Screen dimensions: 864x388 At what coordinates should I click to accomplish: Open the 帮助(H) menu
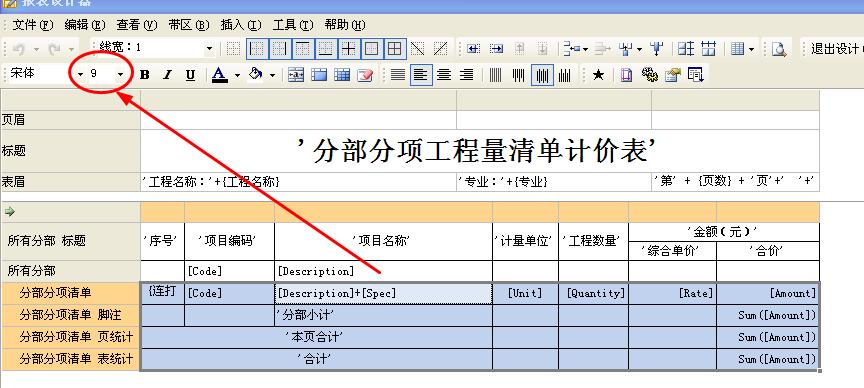[x=345, y=25]
